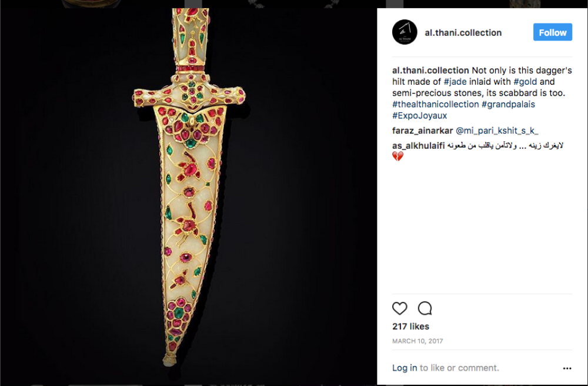The image size is (588, 386).
Task: Like the post with the heart icon
Action: coord(400,308)
